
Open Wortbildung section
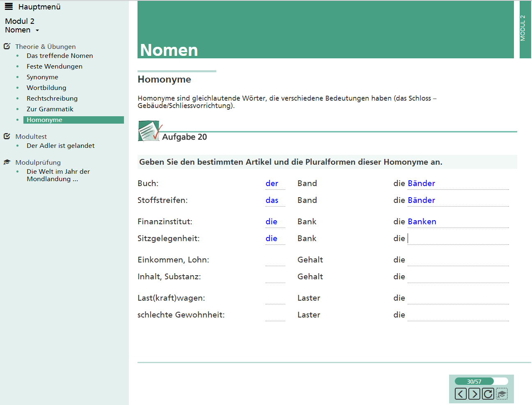(x=46, y=88)
